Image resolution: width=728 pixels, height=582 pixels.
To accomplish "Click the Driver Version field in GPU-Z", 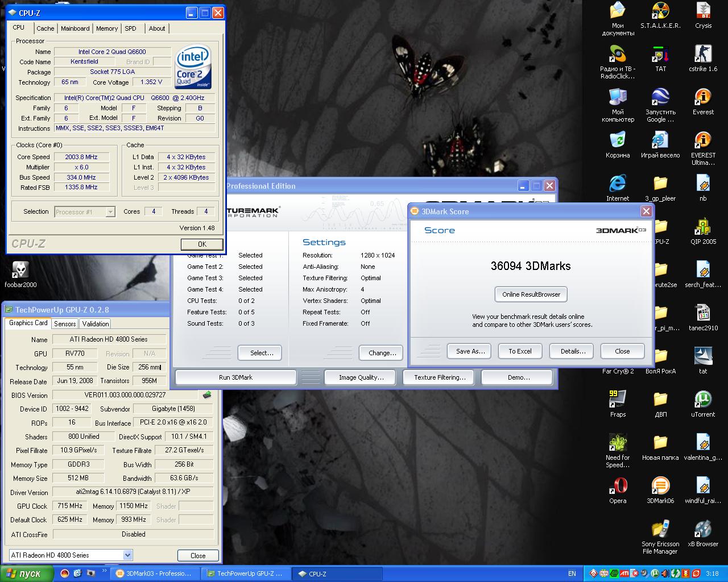I will (x=133, y=492).
